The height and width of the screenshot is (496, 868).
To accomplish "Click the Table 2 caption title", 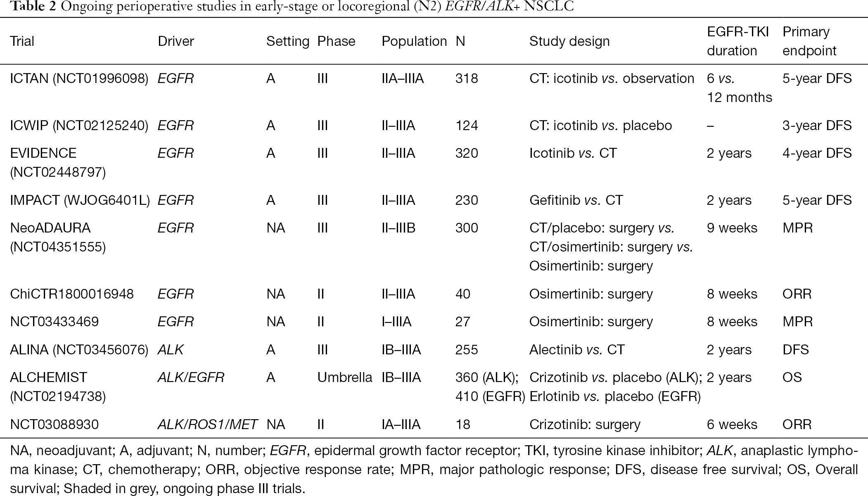I will tap(292, 6).
